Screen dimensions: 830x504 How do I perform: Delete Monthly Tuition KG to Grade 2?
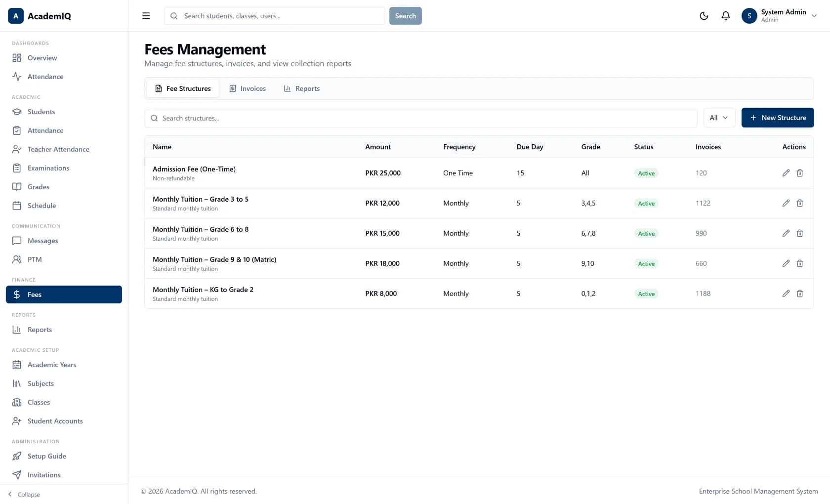tap(800, 294)
